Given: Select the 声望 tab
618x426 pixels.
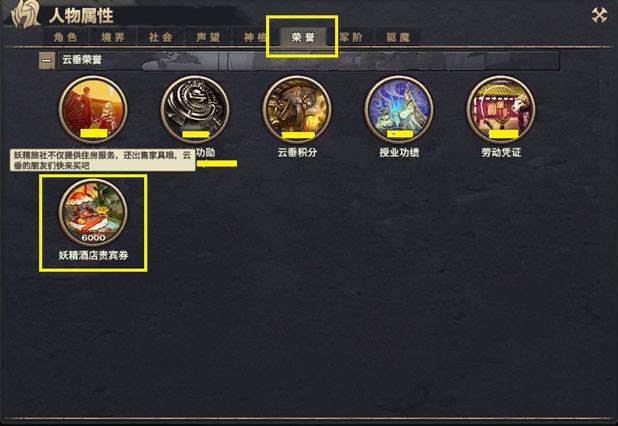Looking at the screenshot, I should [208, 37].
